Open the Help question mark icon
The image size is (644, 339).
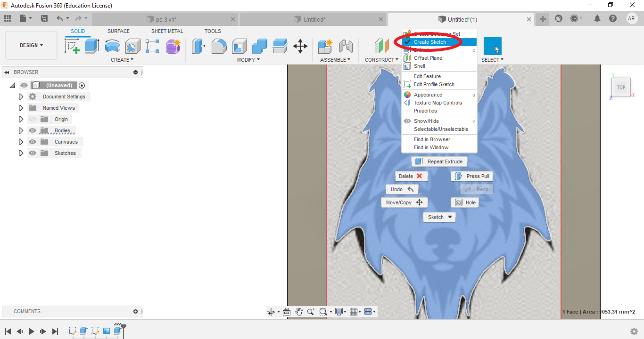point(613,19)
